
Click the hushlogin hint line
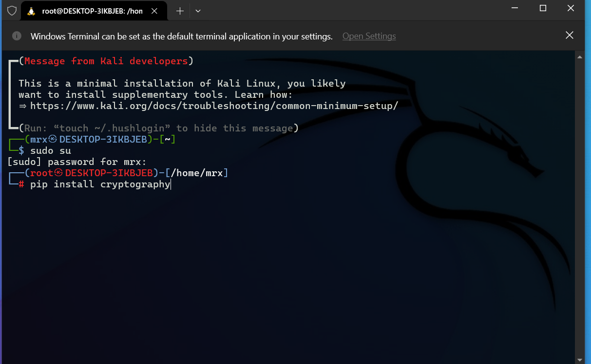tap(158, 128)
